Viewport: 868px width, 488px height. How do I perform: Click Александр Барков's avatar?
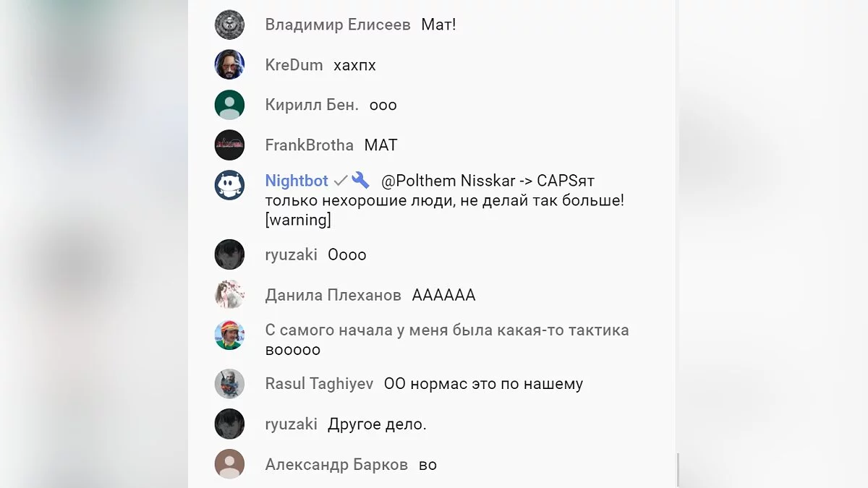point(229,464)
